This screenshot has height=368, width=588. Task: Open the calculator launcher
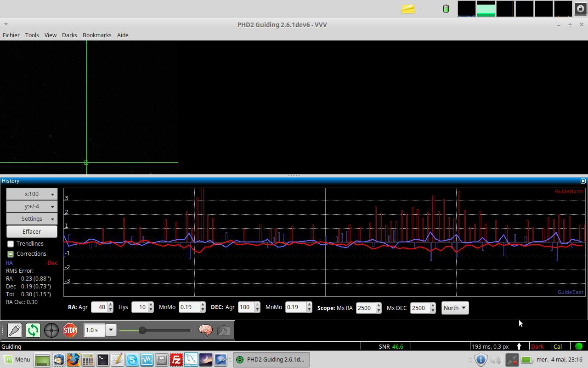(88, 360)
